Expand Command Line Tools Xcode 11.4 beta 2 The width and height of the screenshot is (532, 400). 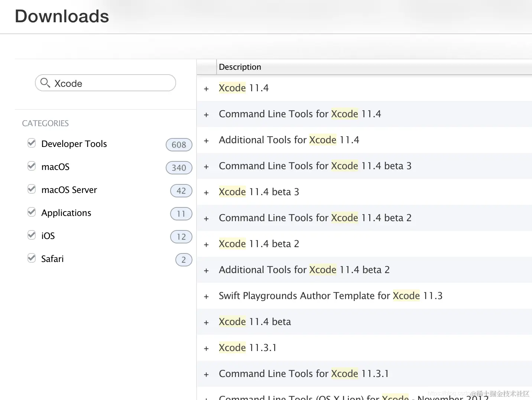coord(206,219)
